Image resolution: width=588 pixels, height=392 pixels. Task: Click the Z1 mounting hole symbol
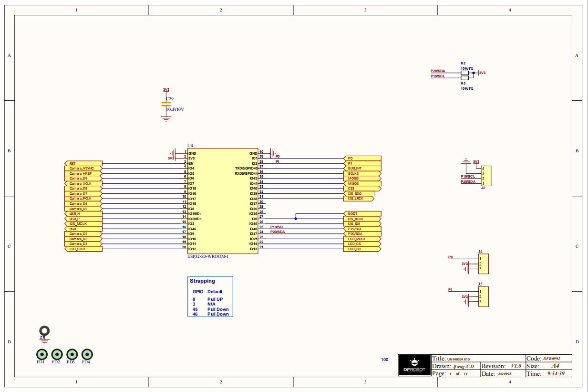click(x=45, y=330)
